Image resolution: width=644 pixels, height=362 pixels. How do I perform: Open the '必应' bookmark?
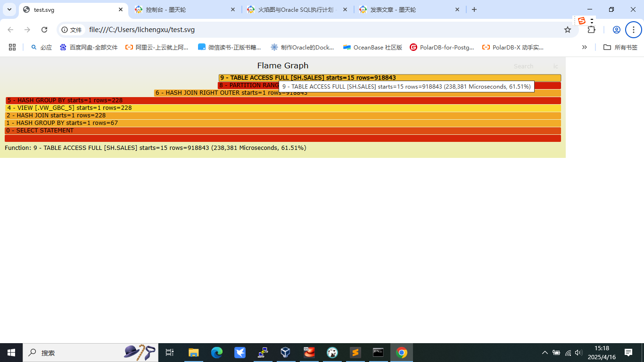pyautogui.click(x=41, y=47)
